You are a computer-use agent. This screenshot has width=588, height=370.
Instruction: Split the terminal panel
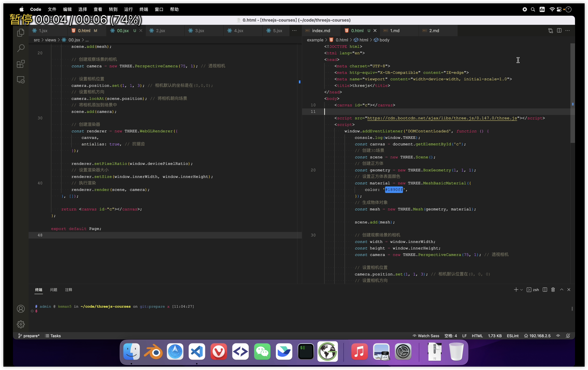point(545,290)
